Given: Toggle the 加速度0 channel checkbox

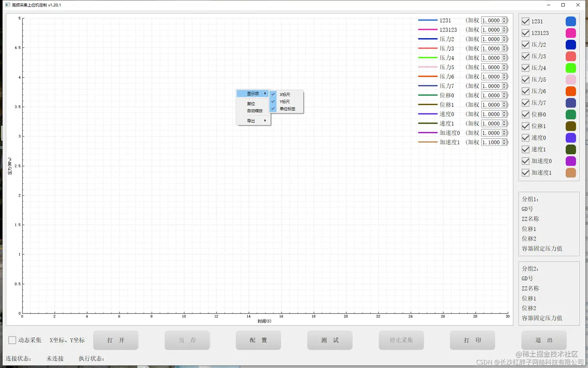Looking at the screenshot, I should tap(525, 161).
